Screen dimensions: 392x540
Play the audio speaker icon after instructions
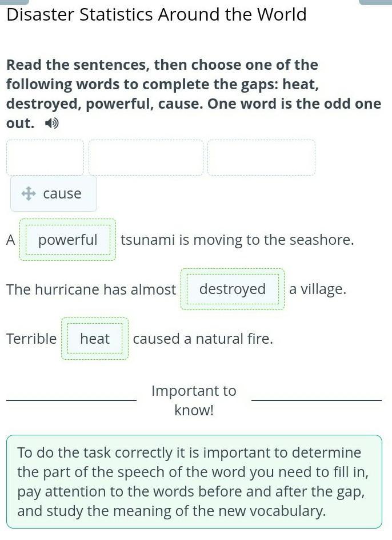[52, 124]
